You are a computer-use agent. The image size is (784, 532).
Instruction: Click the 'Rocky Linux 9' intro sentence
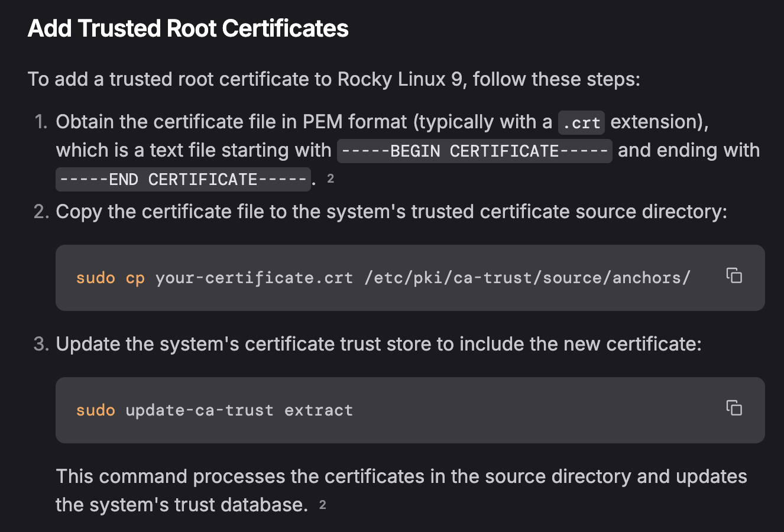(x=333, y=79)
